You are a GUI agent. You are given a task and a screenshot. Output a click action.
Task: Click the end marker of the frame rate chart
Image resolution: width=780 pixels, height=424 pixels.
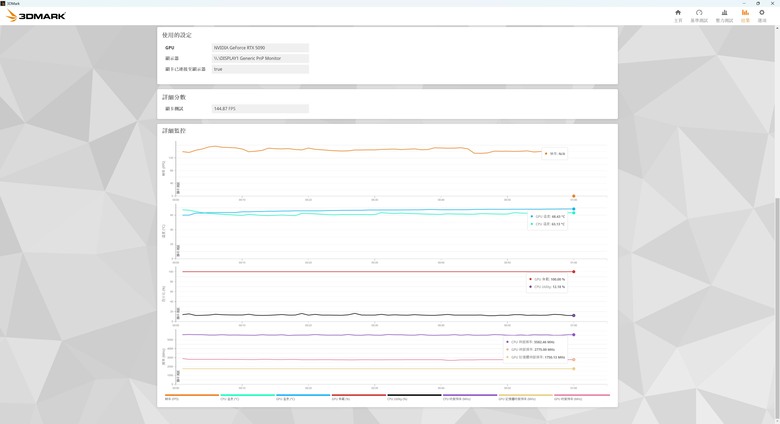pos(574,196)
